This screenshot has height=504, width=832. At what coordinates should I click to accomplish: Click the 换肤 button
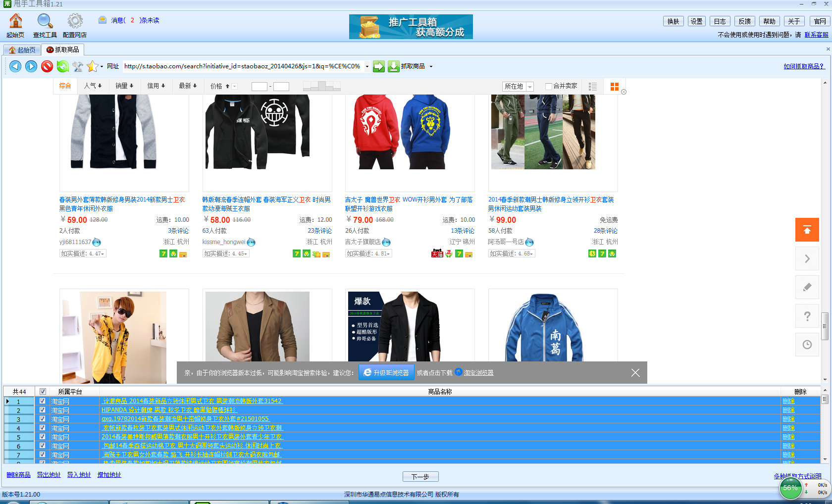pyautogui.click(x=674, y=21)
